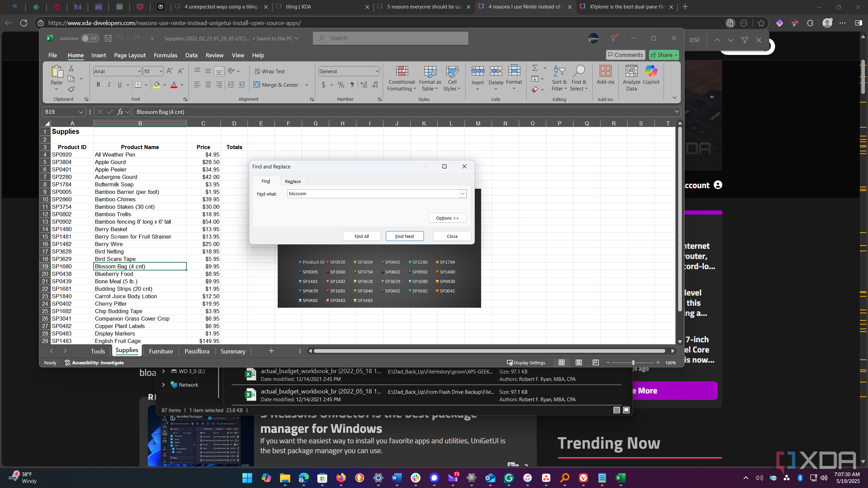Viewport: 868px width, 488px height.
Task: Expand the Network tree node in file explorer
Action: tap(163, 385)
